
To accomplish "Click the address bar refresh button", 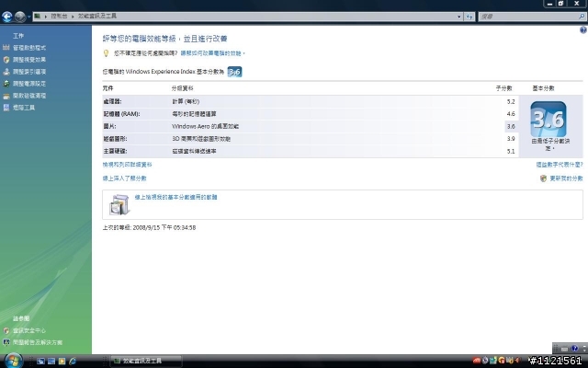I will (x=469, y=17).
